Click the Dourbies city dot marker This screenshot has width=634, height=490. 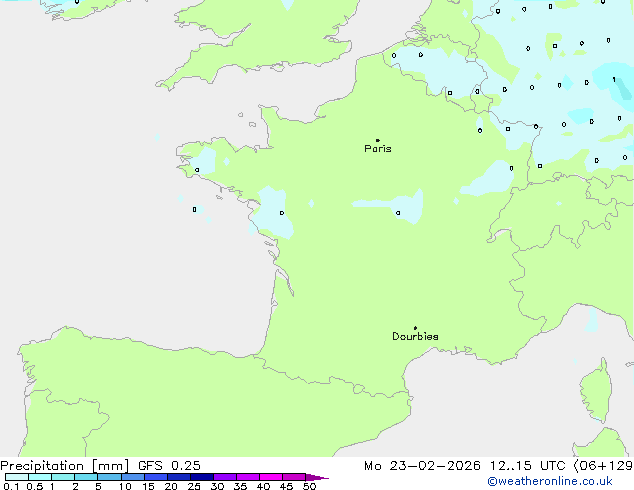[415, 328]
